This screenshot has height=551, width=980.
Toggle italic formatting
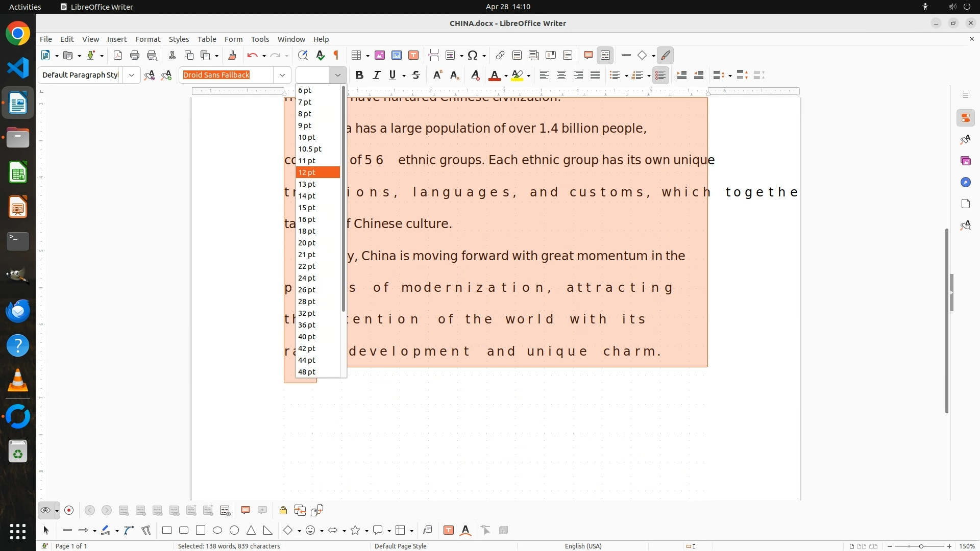click(x=376, y=75)
